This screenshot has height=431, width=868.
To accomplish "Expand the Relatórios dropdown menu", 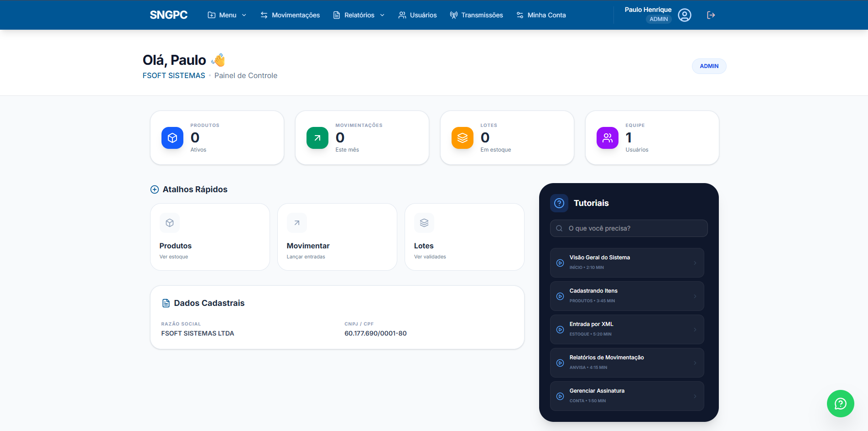I will click(x=359, y=15).
